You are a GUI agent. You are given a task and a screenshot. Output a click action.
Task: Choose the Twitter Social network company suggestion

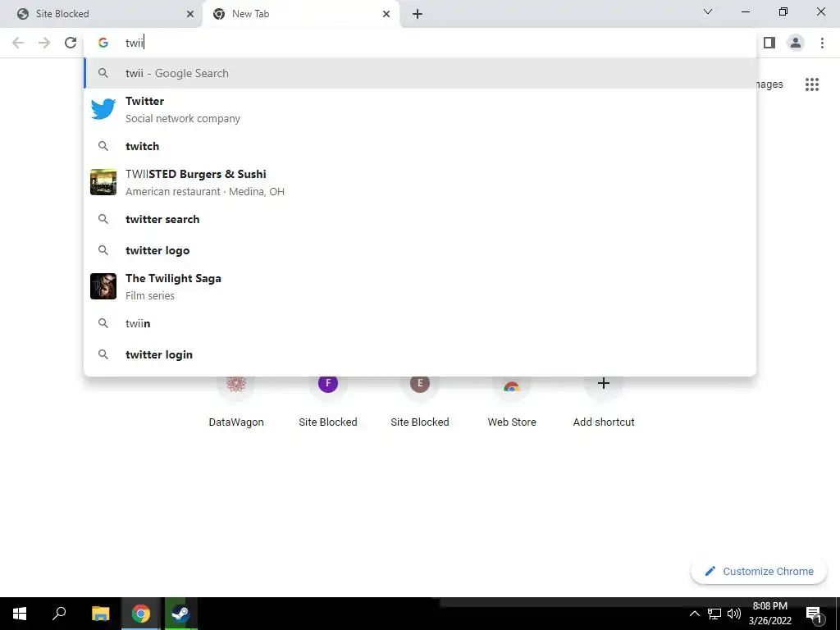(420, 109)
